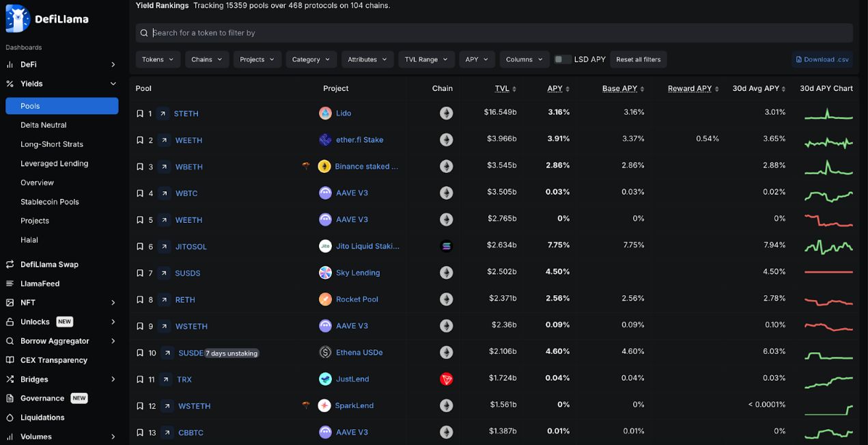This screenshot has height=445, width=868.
Task: Click the Rocket Pool project icon
Action: (x=325, y=299)
